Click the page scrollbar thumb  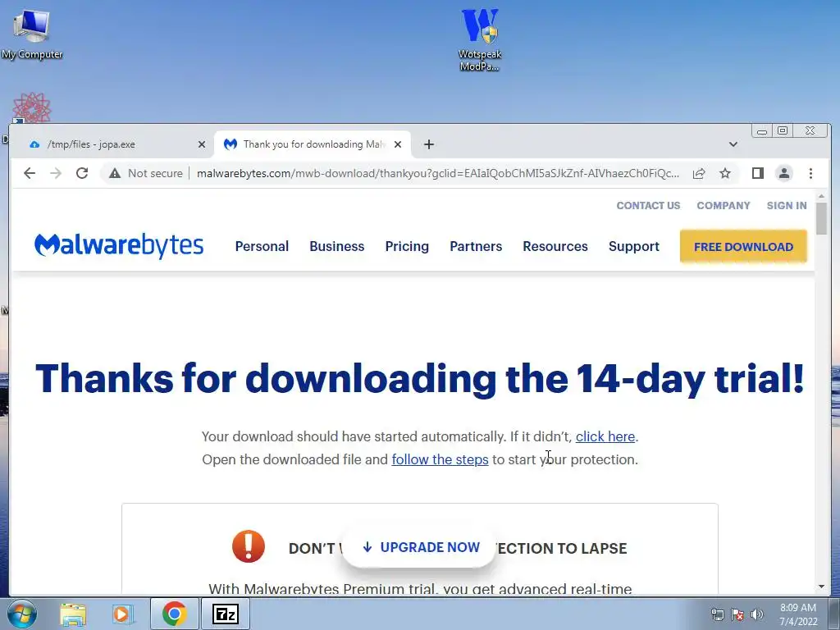[821, 218]
